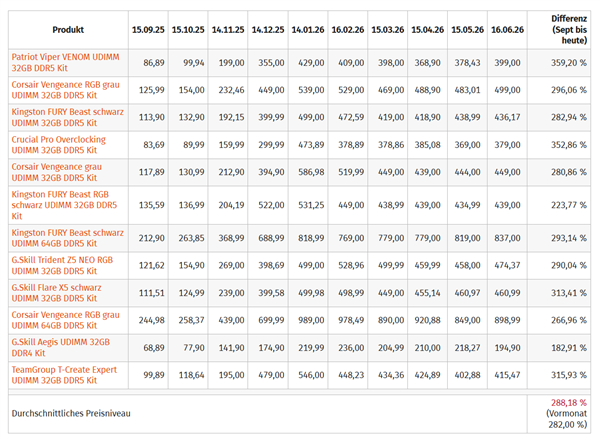Open Crucial Pro Overclocking UDIMM link

(59, 145)
